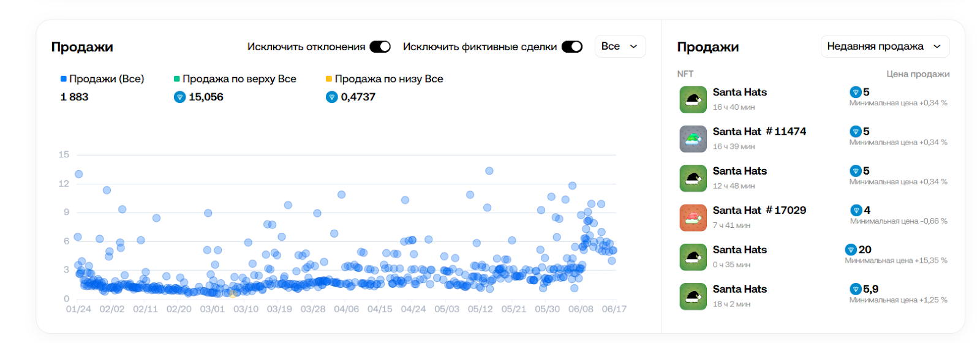Click the green "Продажа по верху" legend swatch
The width and height of the screenshot is (980, 343).
point(177,79)
